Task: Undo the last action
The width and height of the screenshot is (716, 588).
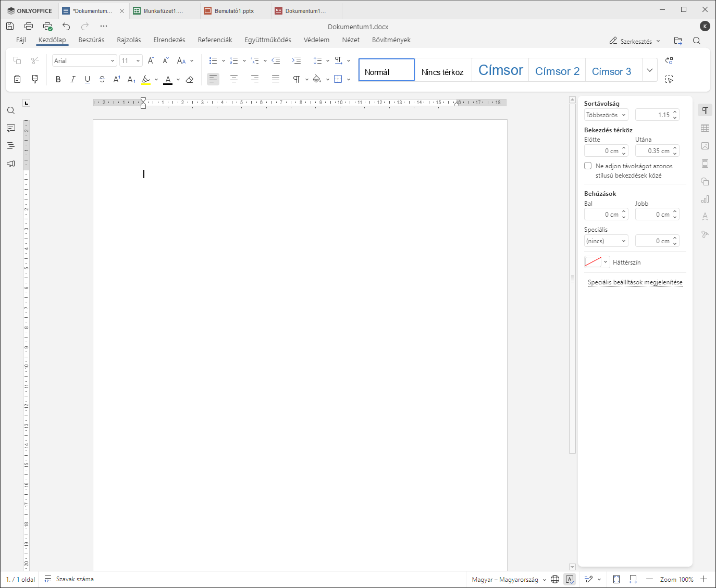Action: tap(66, 26)
